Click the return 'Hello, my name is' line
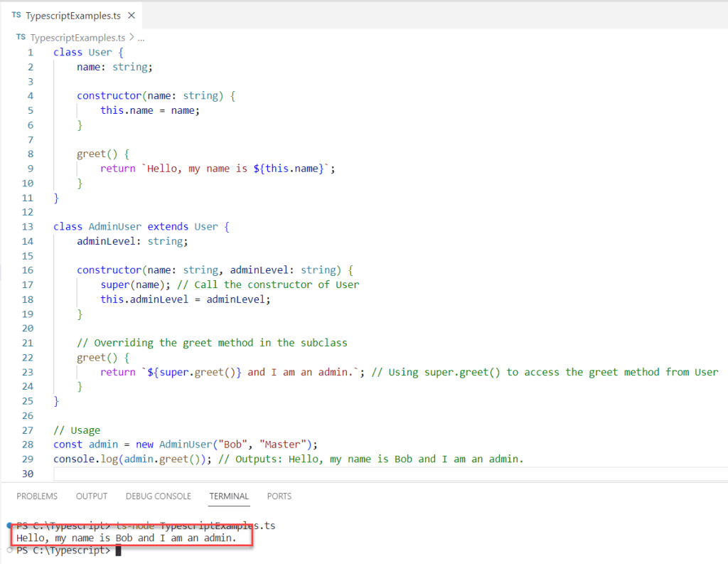Viewport: 728px width, 564px height. (x=218, y=169)
